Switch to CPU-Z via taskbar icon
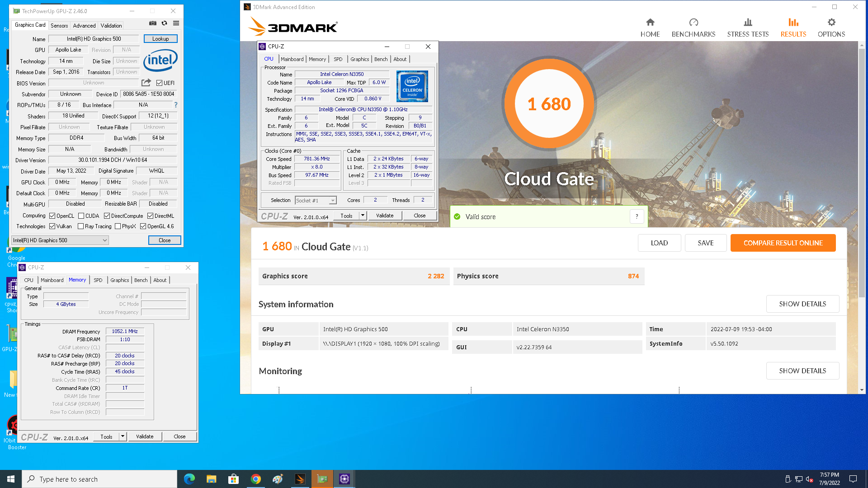The width and height of the screenshot is (868, 488). (x=344, y=479)
